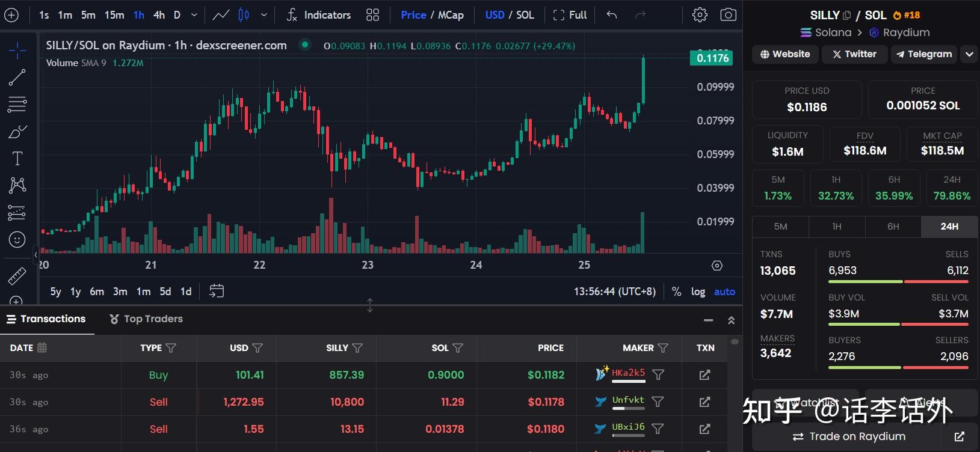Viewport: 980px width, 452px height.
Task: Click the transactions list scrollbar
Action: click(735, 341)
